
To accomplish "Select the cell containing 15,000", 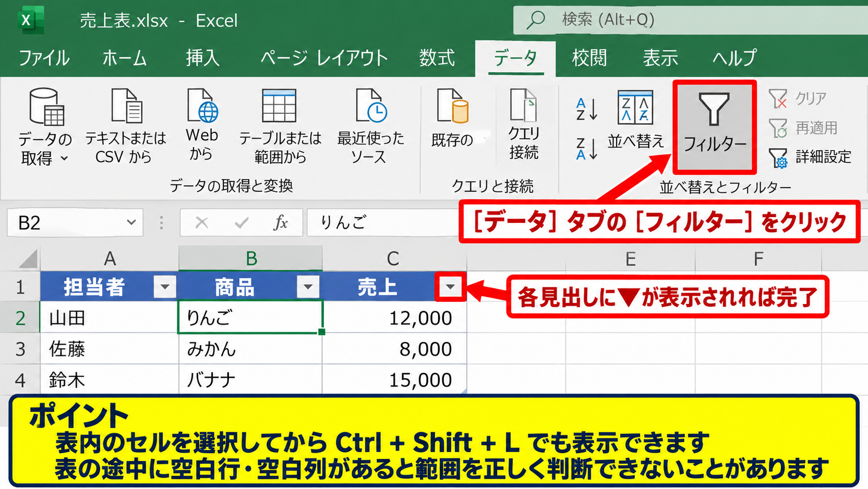I will pos(394,380).
